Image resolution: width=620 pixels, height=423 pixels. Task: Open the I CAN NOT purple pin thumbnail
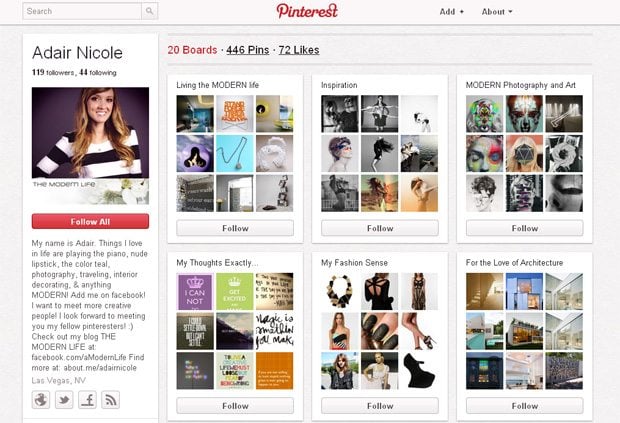click(194, 292)
